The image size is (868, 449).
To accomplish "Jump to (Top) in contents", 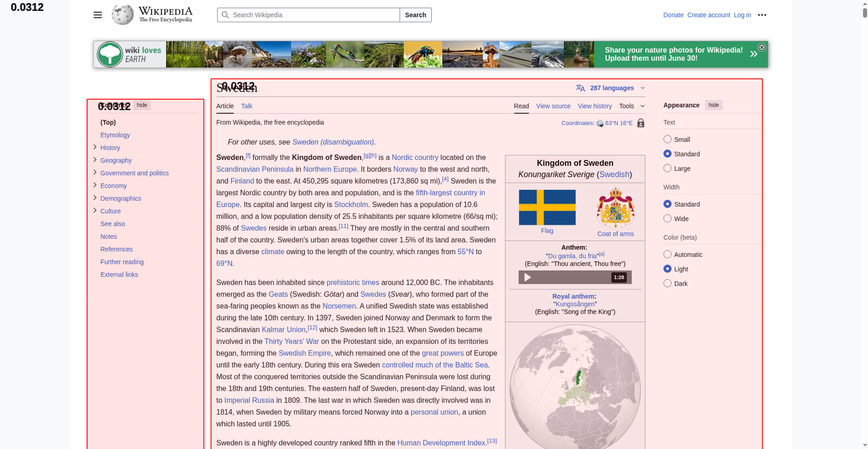I will 108,122.
